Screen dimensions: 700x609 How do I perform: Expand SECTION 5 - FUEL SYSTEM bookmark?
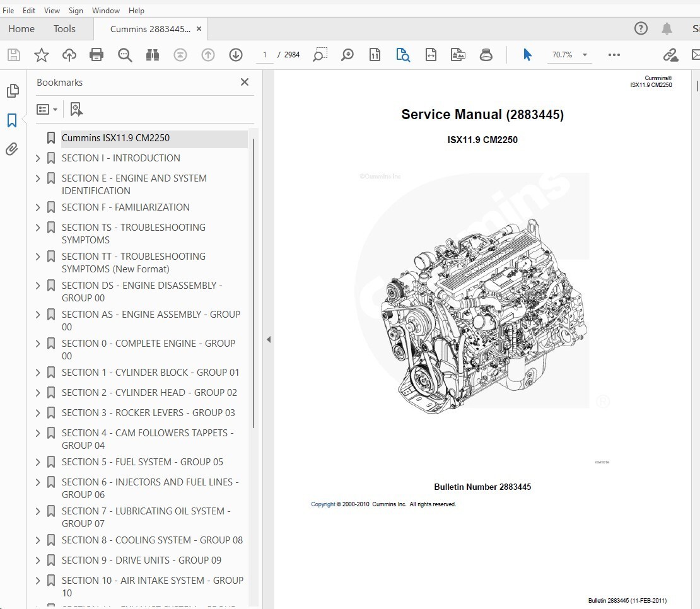[x=38, y=462]
